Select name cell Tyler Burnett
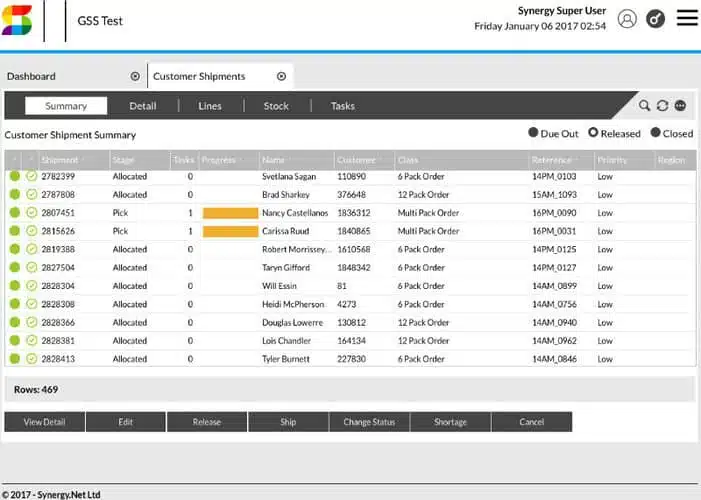 [x=286, y=359]
